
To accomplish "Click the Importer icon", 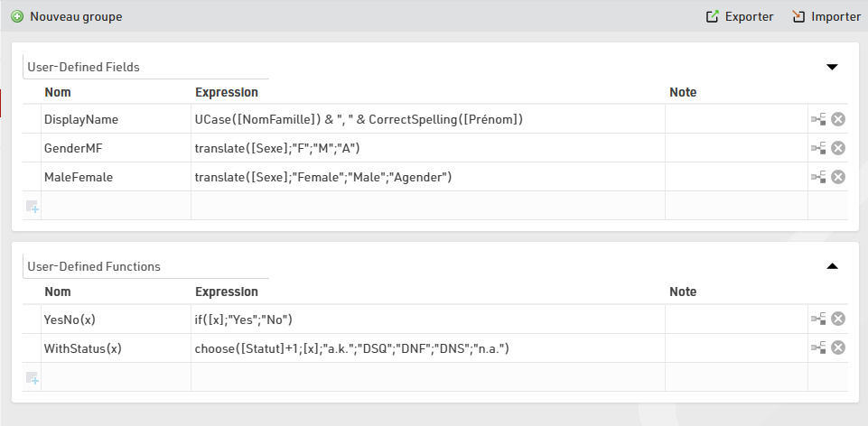I will click(x=798, y=16).
